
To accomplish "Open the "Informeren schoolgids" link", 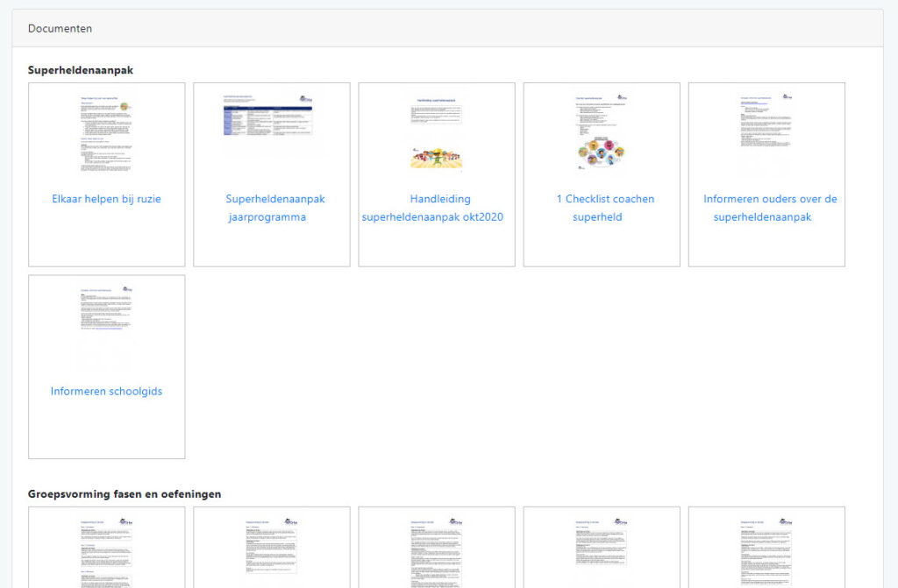I will pyautogui.click(x=106, y=391).
